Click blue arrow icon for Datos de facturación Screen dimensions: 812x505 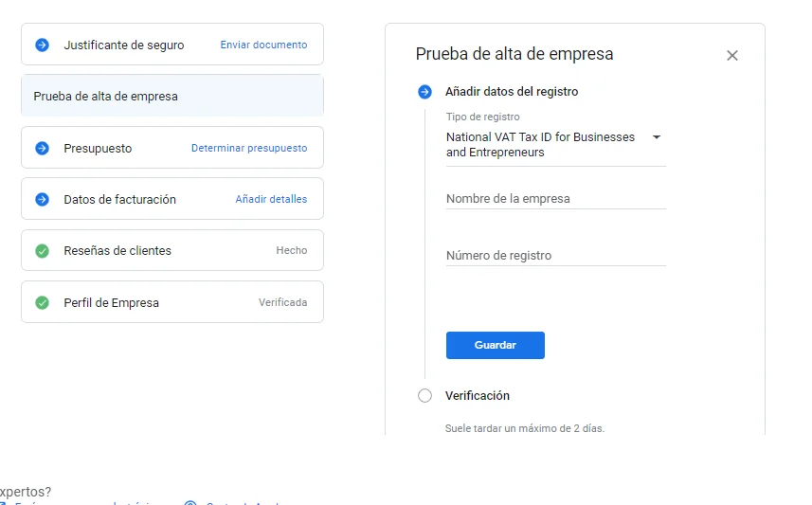[x=42, y=199]
